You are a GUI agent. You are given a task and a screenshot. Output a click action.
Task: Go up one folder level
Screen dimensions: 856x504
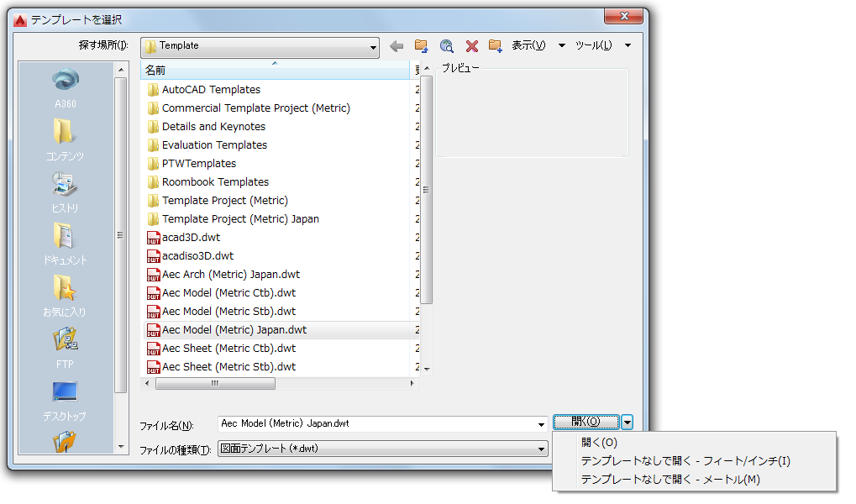click(x=422, y=46)
